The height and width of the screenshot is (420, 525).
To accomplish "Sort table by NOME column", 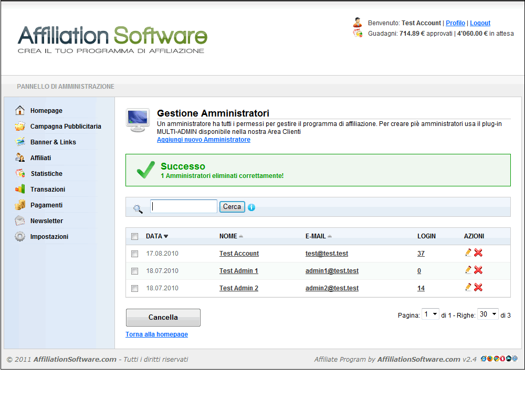I will (x=231, y=236).
